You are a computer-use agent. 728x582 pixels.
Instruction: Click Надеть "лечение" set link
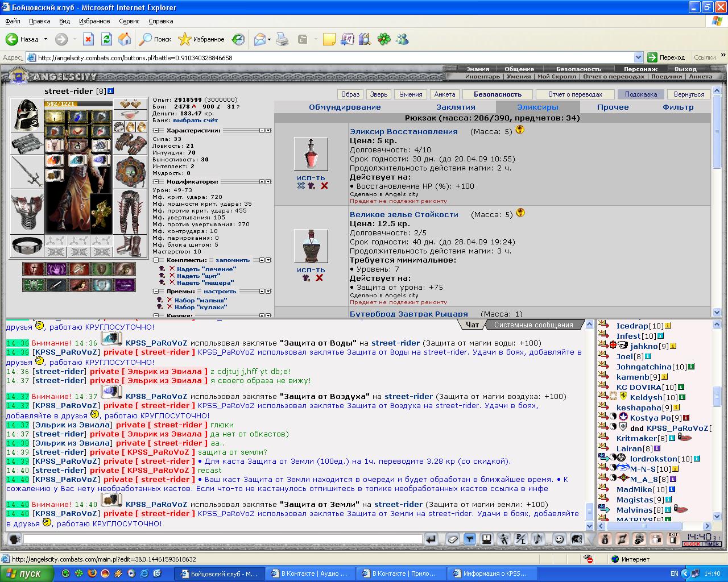click(206, 269)
